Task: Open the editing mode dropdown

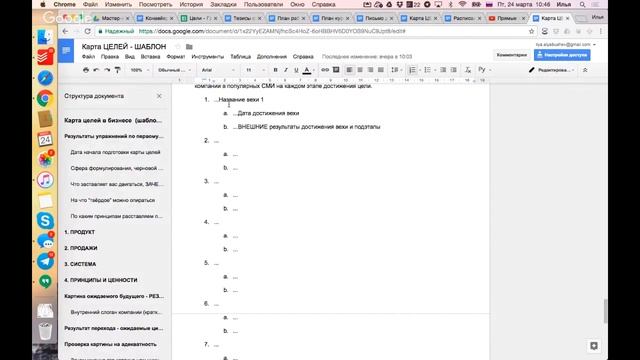Action: click(x=552, y=70)
